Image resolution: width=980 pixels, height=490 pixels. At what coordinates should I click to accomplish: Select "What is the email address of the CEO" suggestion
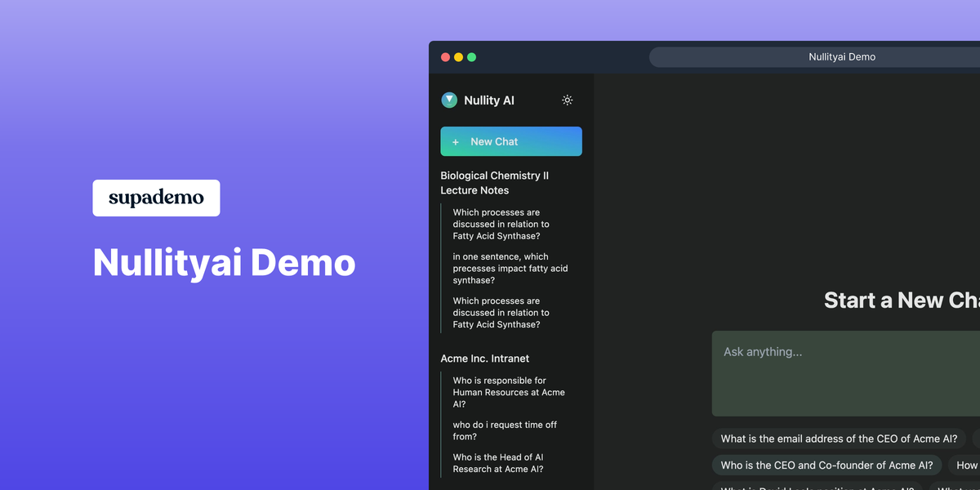click(839, 439)
